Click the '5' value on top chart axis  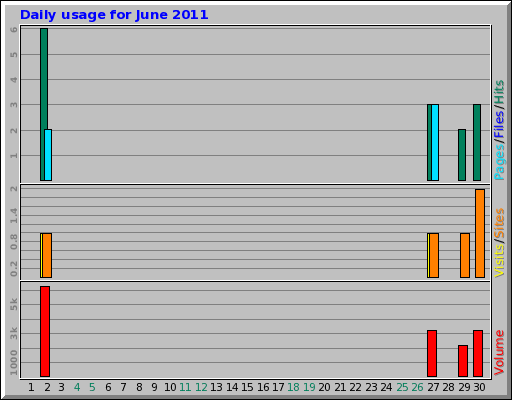[14, 54]
